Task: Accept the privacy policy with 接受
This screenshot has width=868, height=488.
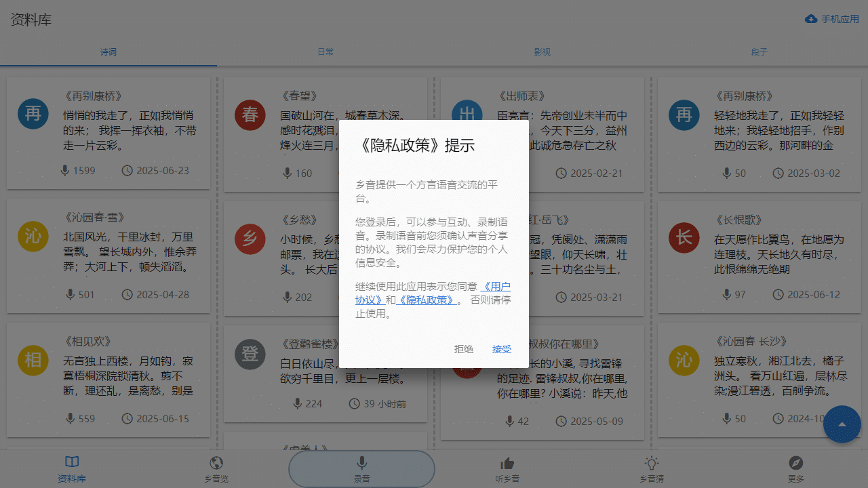Action: tap(502, 349)
